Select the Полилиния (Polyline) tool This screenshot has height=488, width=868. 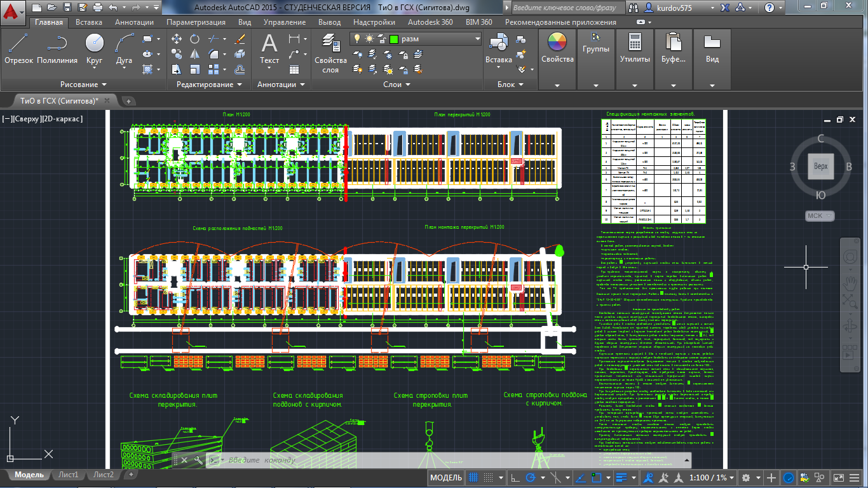pos(57,50)
